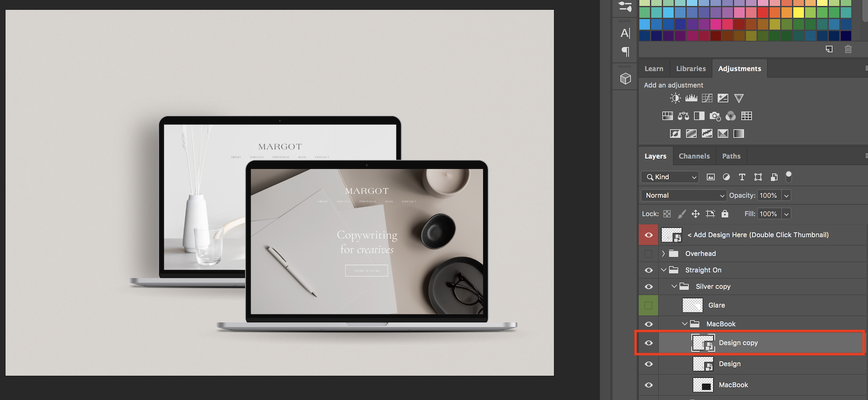Switch to the Channels tab
Viewport: 868px width, 400px height.
[x=694, y=156]
